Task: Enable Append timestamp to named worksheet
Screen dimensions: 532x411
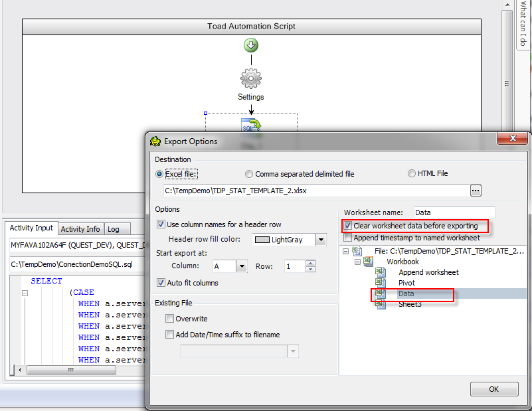Action: tap(347, 238)
